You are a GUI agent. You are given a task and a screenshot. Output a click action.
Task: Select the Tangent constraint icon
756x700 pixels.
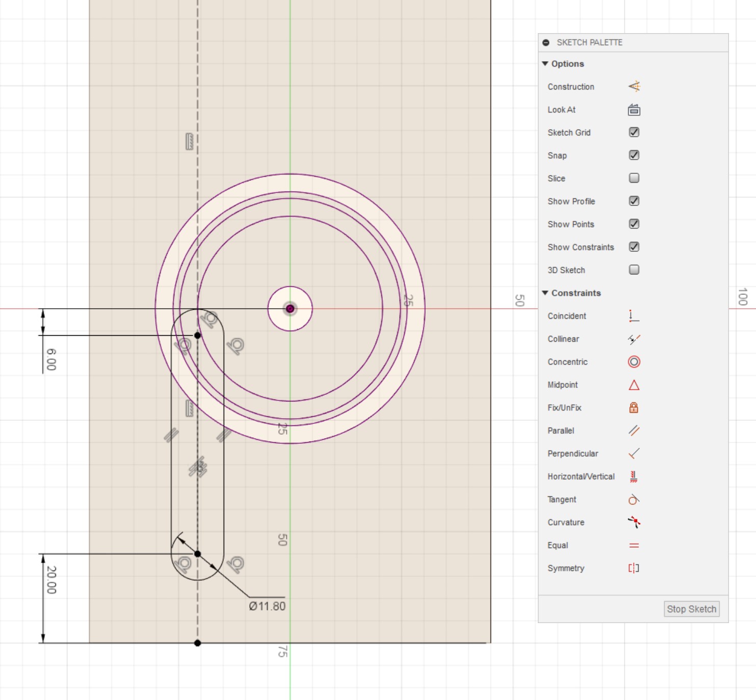(634, 499)
